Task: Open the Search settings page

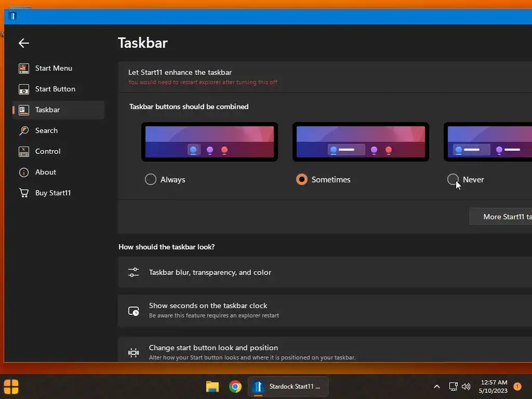Action: pos(58,130)
